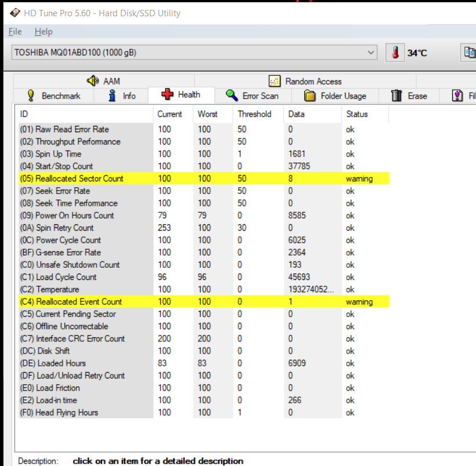Click the warning status for Reallocated Event Count
Viewport: 476px width, 466px height.
point(359,302)
